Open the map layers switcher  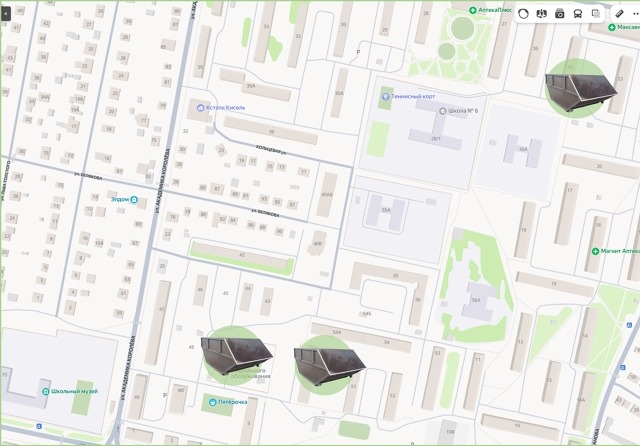pos(596,13)
